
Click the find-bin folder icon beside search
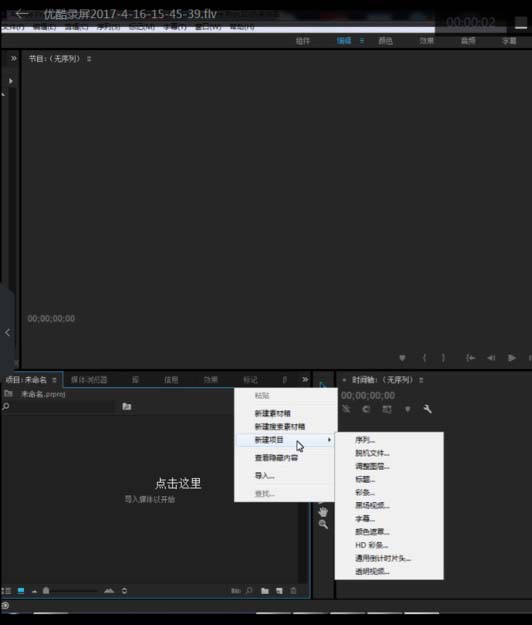pyautogui.click(x=127, y=407)
